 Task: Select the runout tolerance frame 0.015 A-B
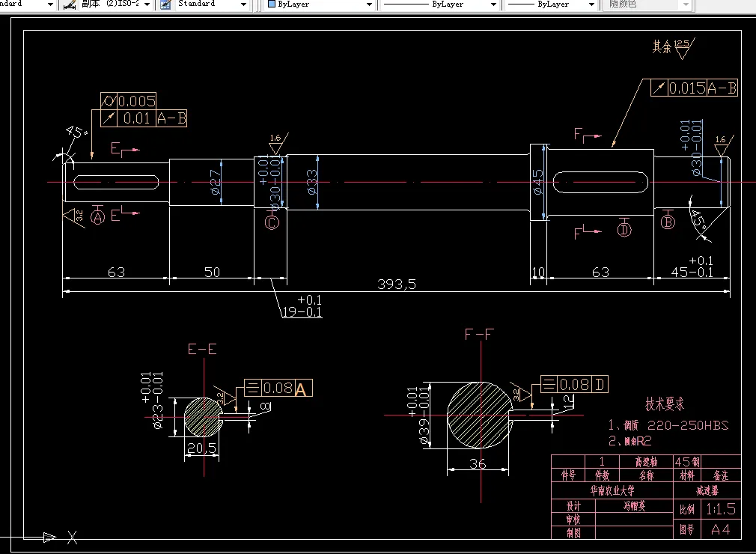(695, 88)
